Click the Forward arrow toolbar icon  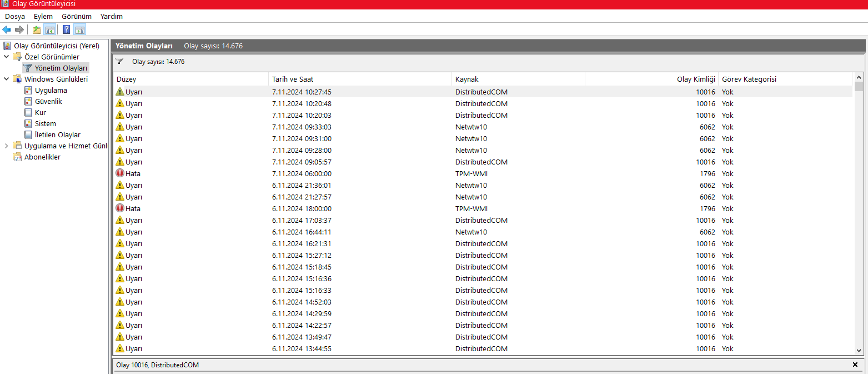[x=19, y=29]
